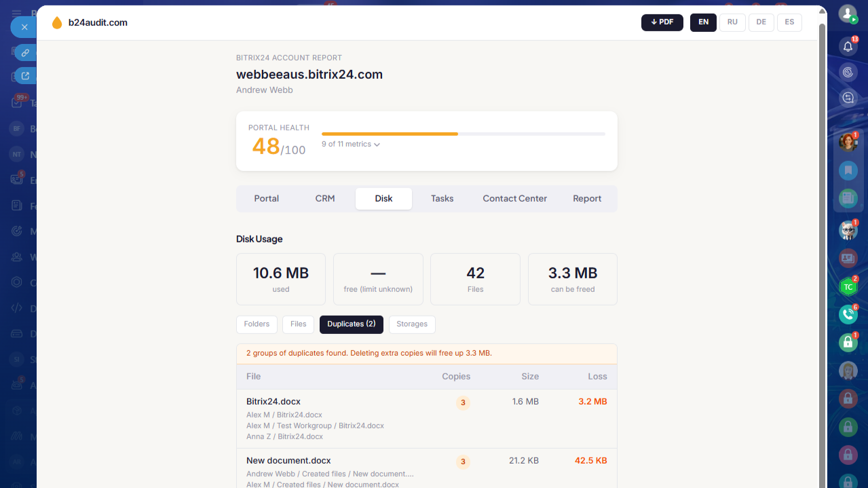The height and width of the screenshot is (488, 868).
Task: Click the Copies column header
Action: [x=456, y=376]
